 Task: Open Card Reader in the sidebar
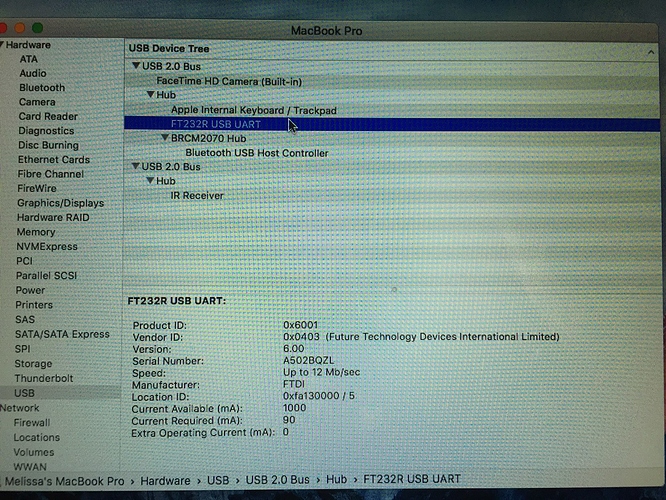click(48, 116)
